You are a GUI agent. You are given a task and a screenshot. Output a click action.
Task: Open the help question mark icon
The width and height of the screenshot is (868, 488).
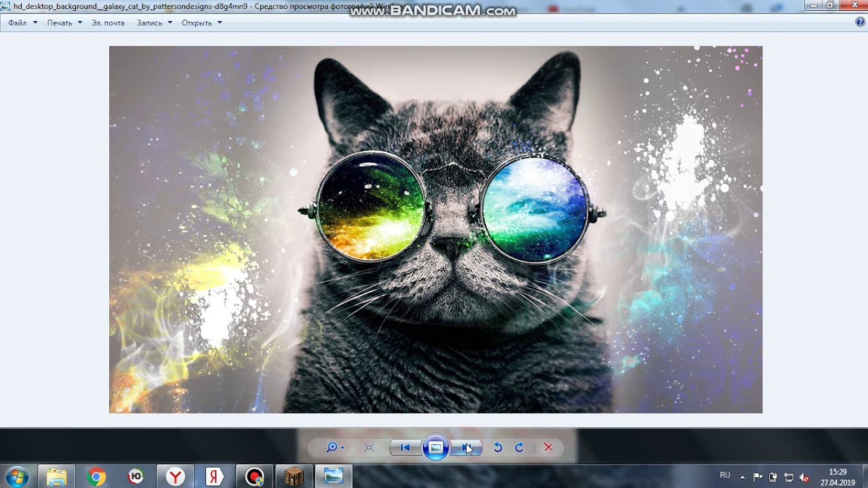861,22
